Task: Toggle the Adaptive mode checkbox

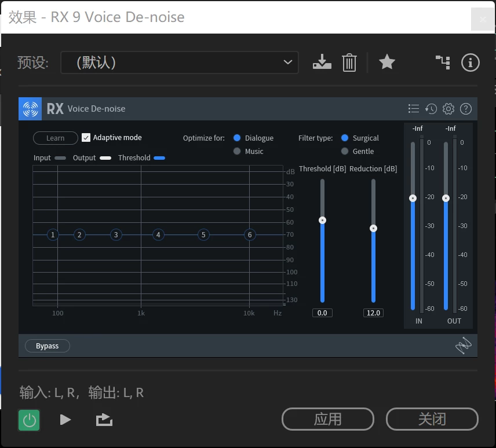Action: pos(86,137)
